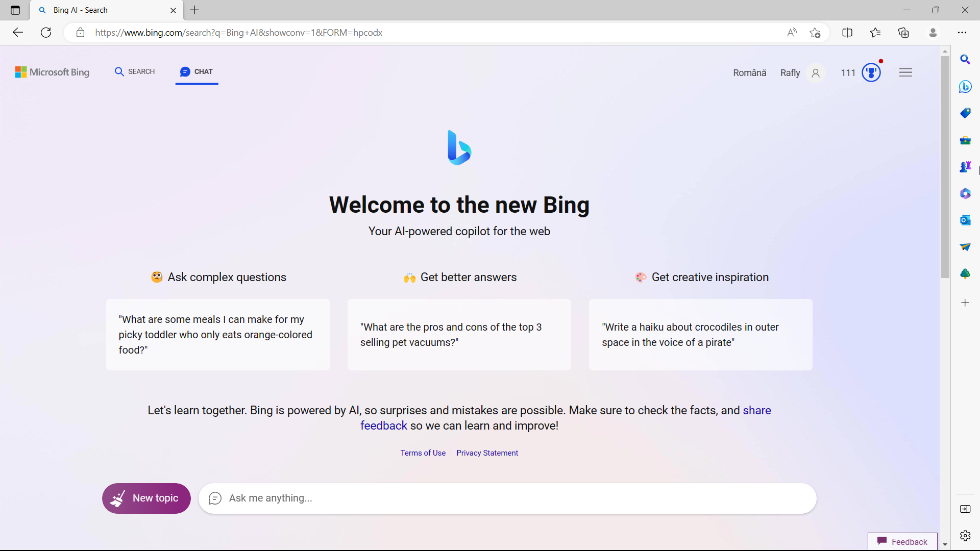The height and width of the screenshot is (551, 980).
Task: Open the Microsoft Rewards medal icon
Action: tap(872, 72)
